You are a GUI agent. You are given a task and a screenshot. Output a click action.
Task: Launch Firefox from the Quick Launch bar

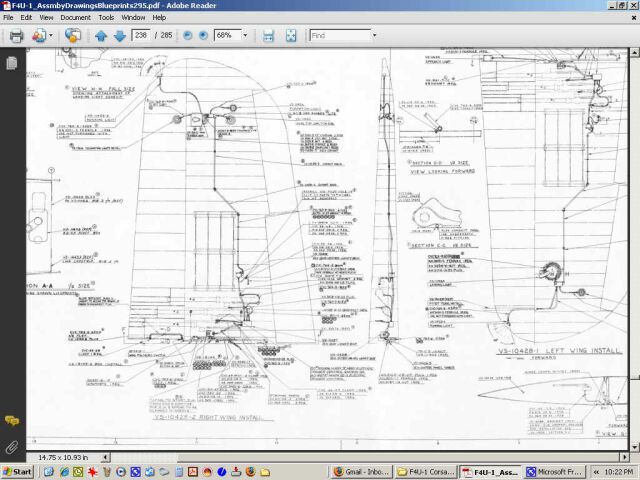(251, 472)
